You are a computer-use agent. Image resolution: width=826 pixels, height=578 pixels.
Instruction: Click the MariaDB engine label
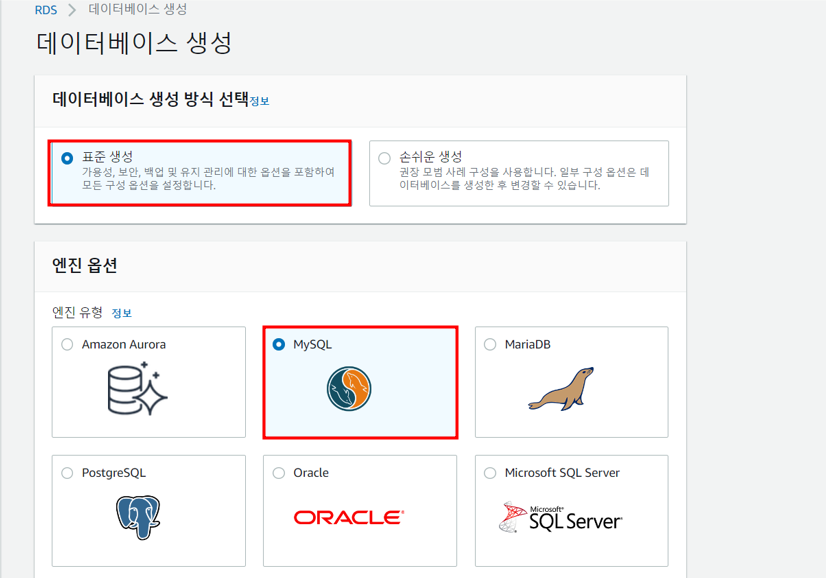(x=527, y=345)
